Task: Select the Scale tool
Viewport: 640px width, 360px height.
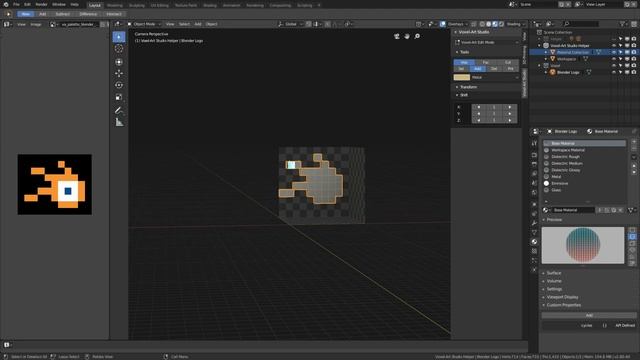Action: click(x=119, y=97)
